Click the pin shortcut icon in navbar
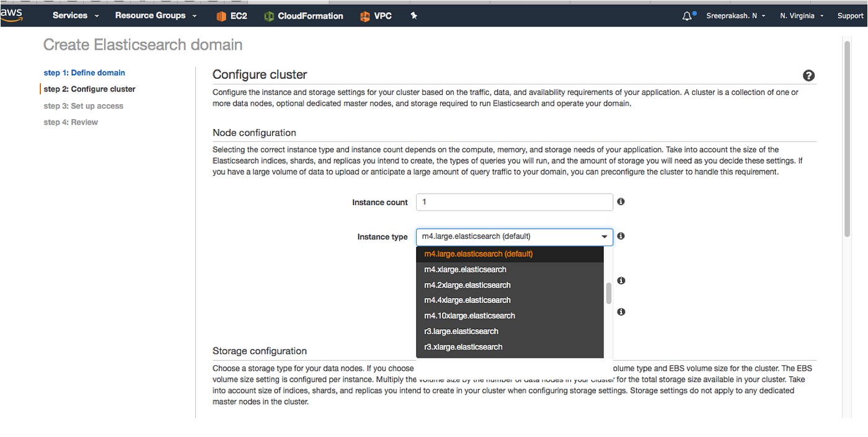The image size is (868, 437). pos(413,16)
